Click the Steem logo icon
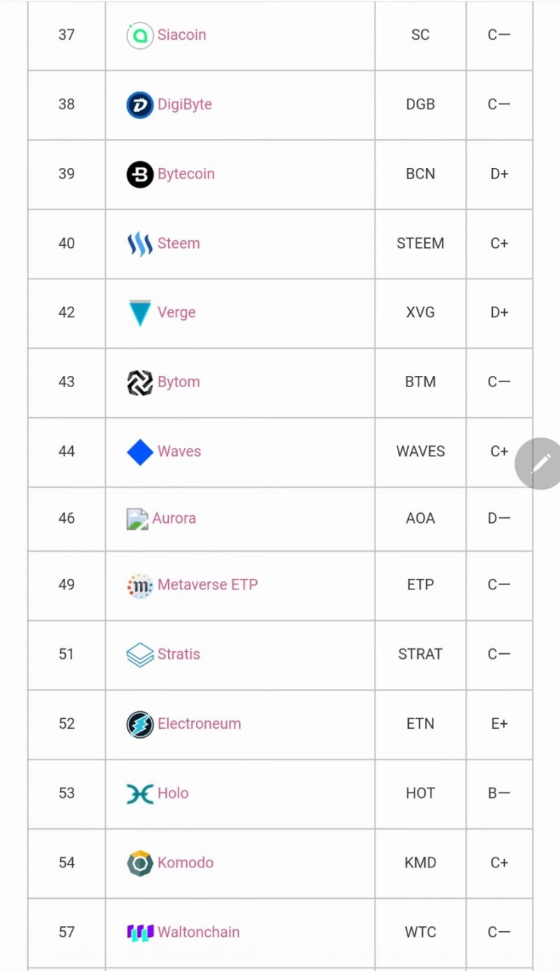This screenshot has height=971, width=560. [x=139, y=244]
